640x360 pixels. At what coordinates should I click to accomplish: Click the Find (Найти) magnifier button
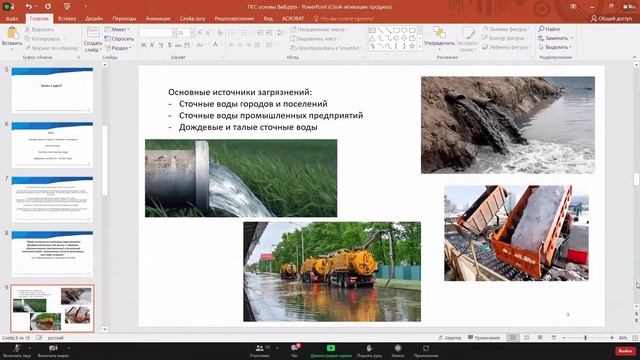549,29
